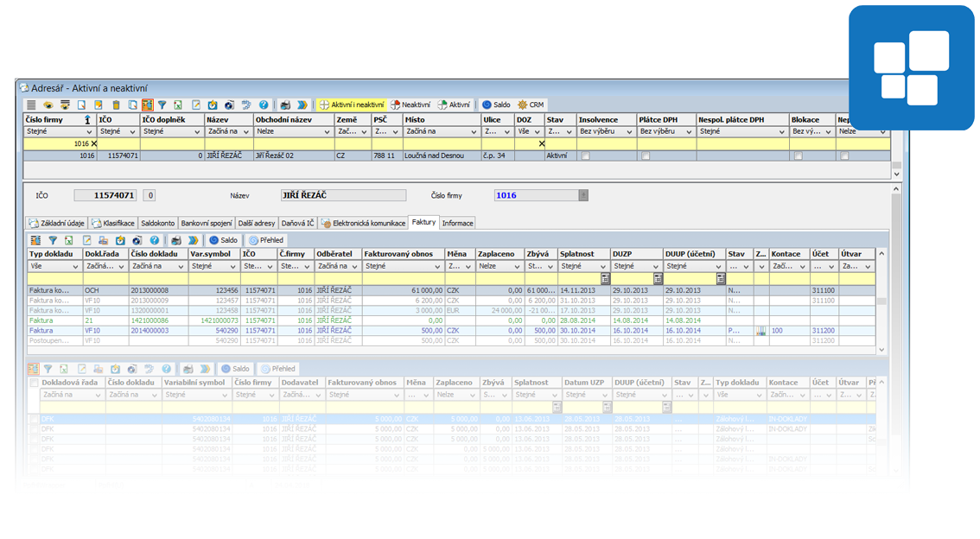
Task: Toggle the Aktivní i neaktivní filter
Action: tap(353, 105)
